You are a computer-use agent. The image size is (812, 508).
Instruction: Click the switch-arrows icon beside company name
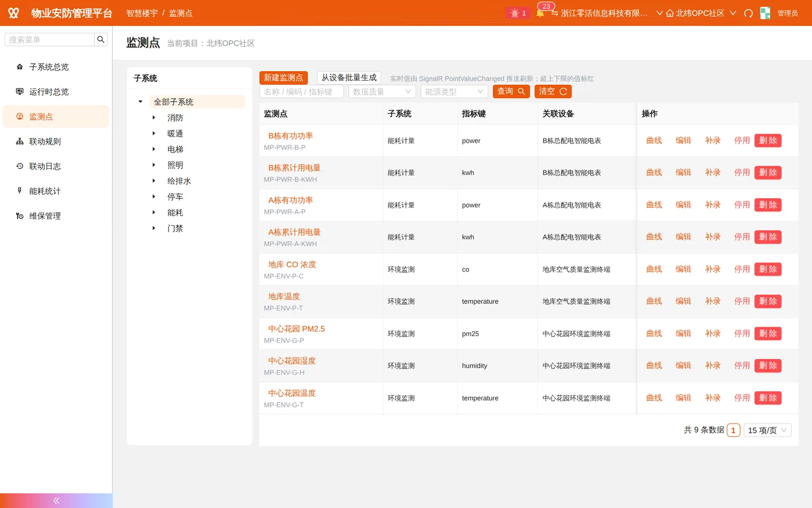(x=555, y=13)
